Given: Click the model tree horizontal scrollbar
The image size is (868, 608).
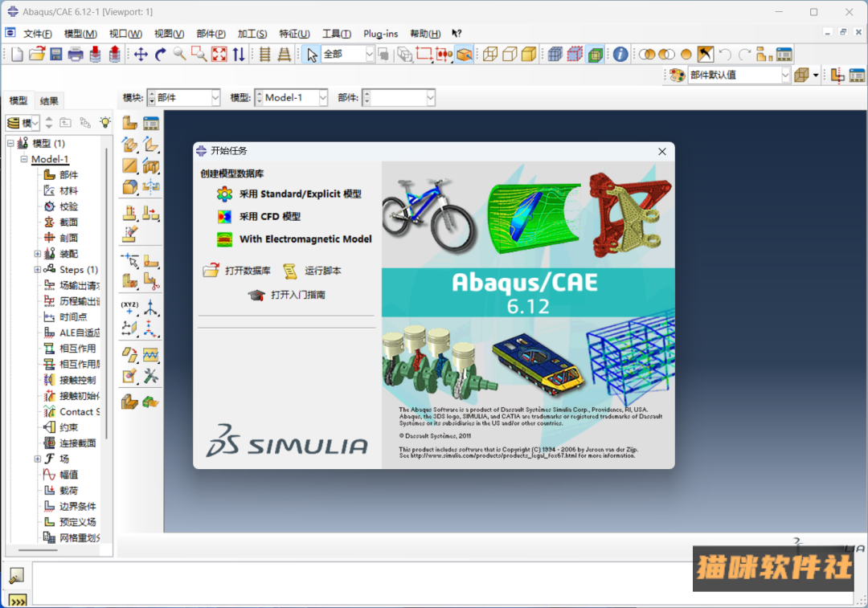Looking at the screenshot, I should [x=38, y=550].
